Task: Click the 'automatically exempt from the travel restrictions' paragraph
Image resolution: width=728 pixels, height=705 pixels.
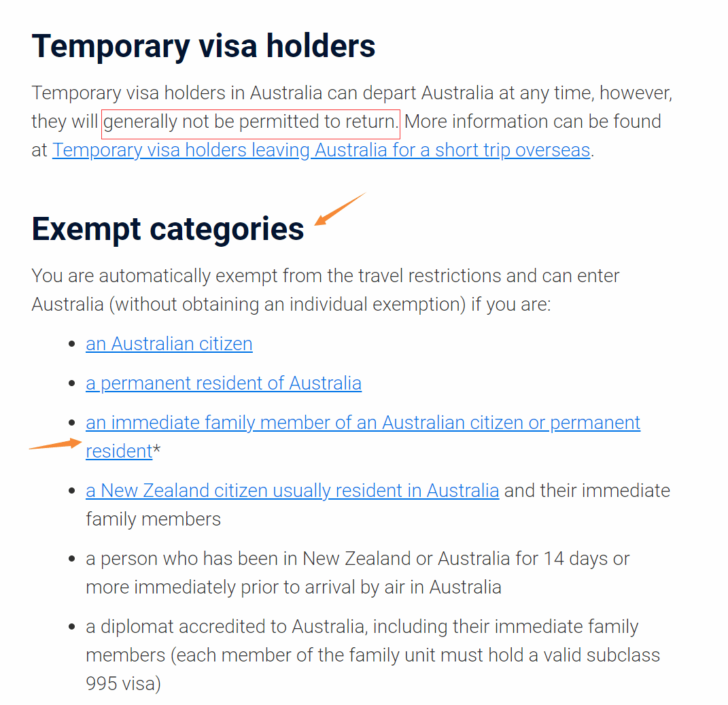Action: (x=325, y=290)
